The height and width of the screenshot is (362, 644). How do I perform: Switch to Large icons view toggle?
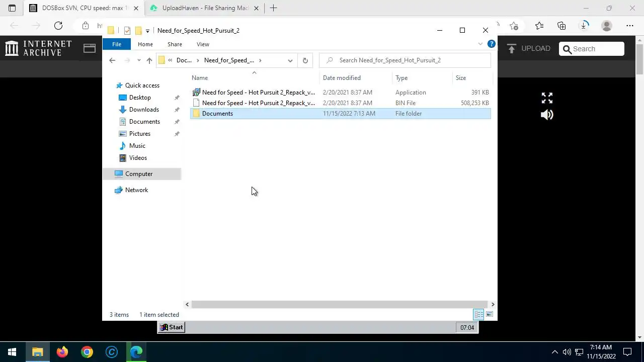489,315
